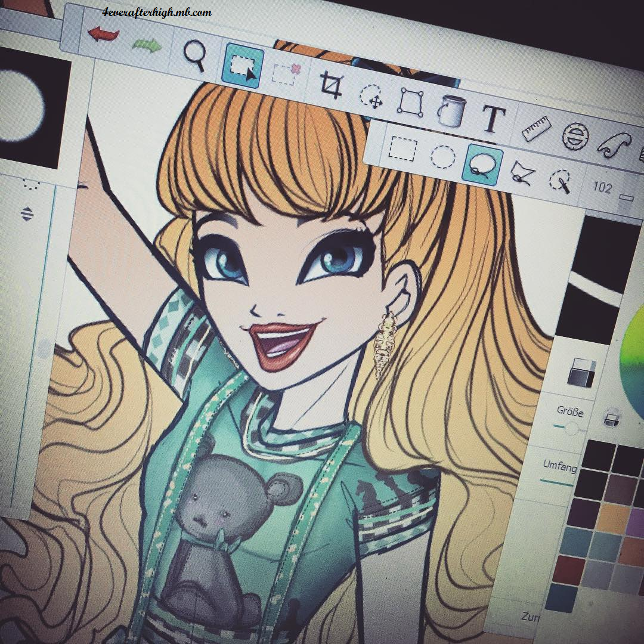Pick the teal-gray color swatch
This screenshot has height=644, width=644.
pyautogui.click(x=576, y=541)
